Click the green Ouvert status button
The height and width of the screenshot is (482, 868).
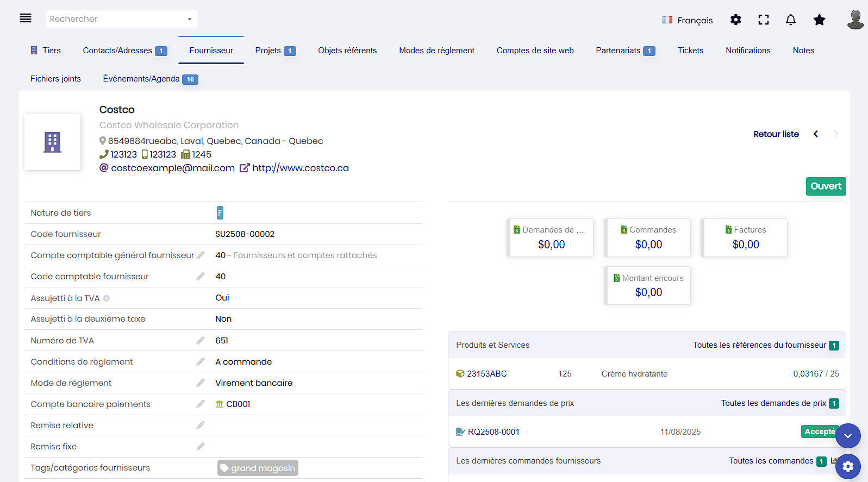[x=825, y=186]
